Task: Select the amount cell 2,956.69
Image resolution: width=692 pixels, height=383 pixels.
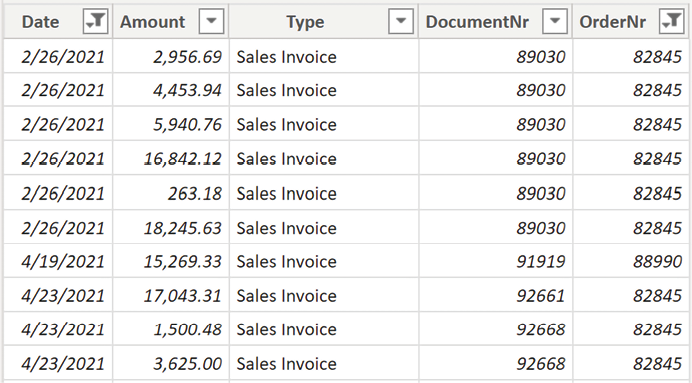Action: tap(171, 56)
